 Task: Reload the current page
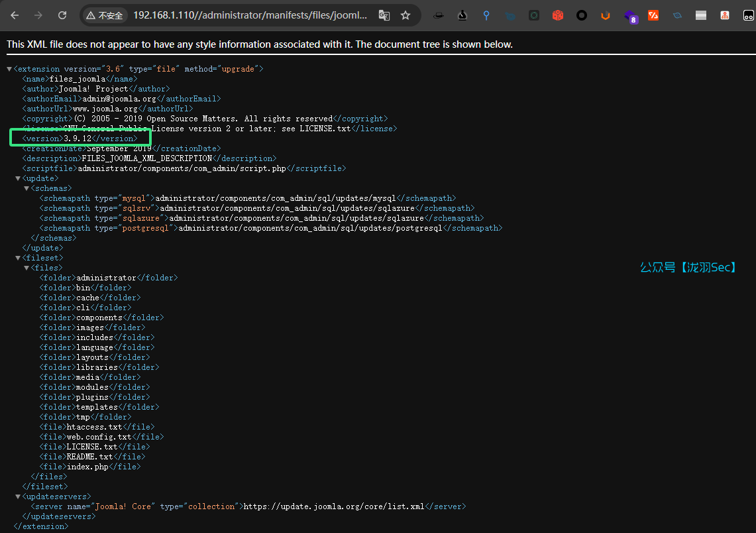[62, 15]
